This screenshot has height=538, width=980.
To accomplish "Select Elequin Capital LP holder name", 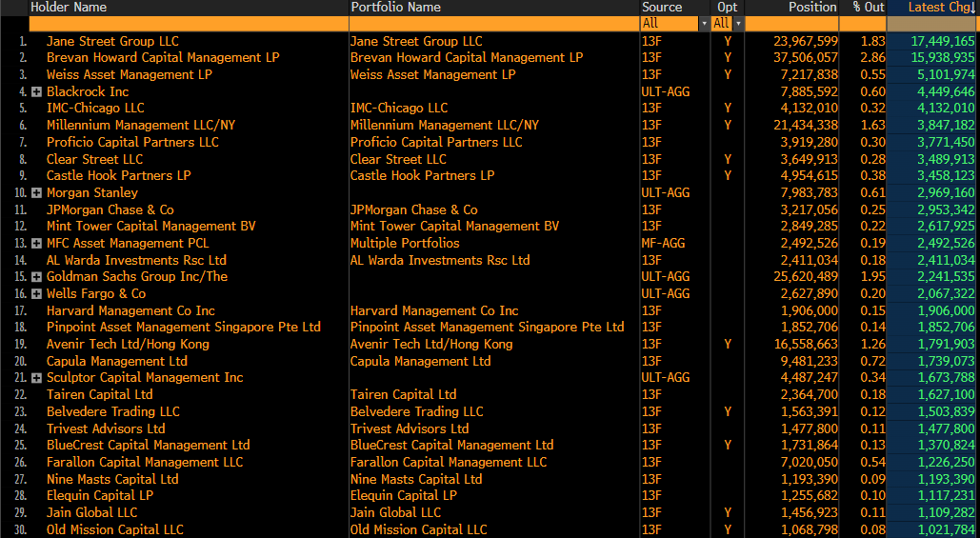I will point(100,495).
